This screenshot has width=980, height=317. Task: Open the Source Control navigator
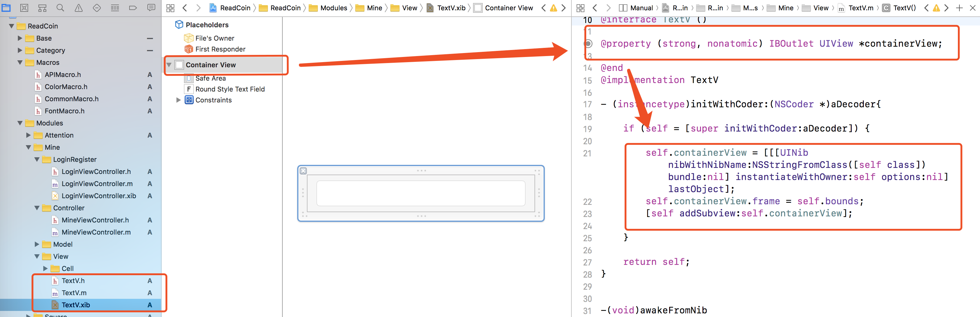[24, 8]
